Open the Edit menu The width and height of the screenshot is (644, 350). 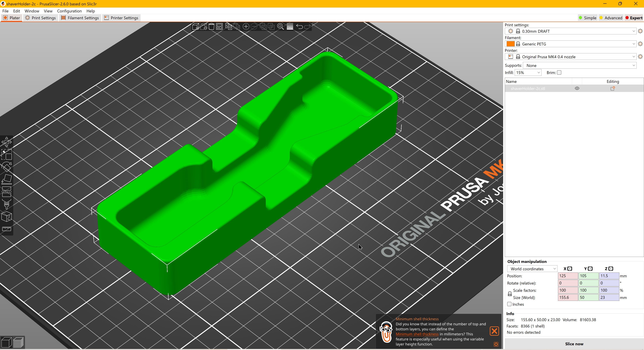pos(16,11)
